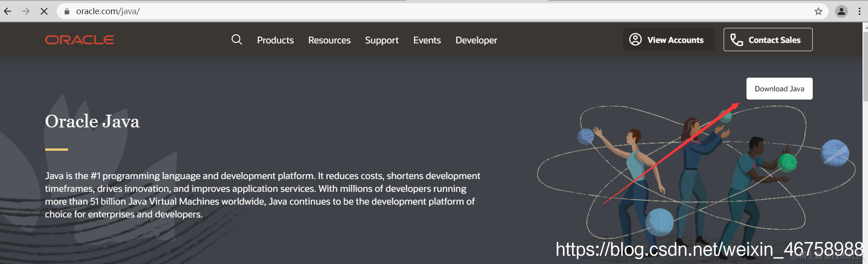Open the Support menu
Image resolution: width=868 pixels, height=264 pixels.
coord(382,40)
